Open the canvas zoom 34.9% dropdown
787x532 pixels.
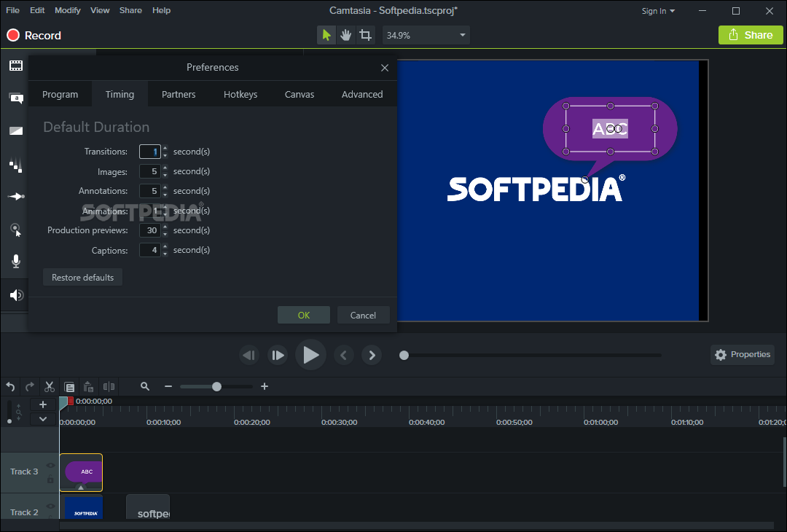click(426, 35)
